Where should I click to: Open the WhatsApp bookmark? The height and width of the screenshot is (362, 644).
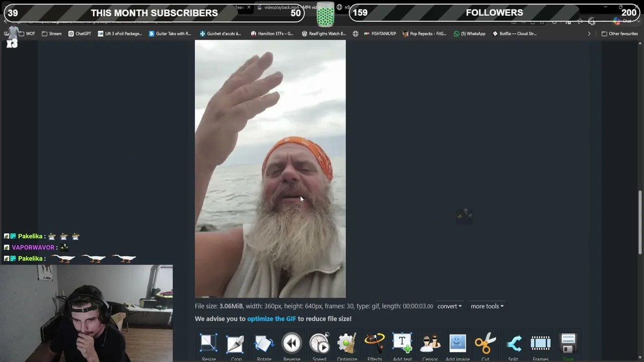[x=470, y=34]
